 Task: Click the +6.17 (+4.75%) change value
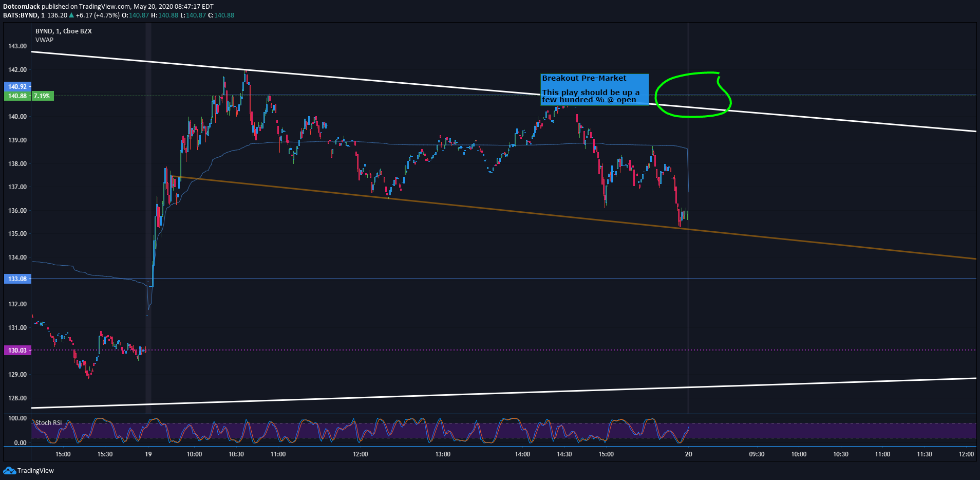pos(98,15)
